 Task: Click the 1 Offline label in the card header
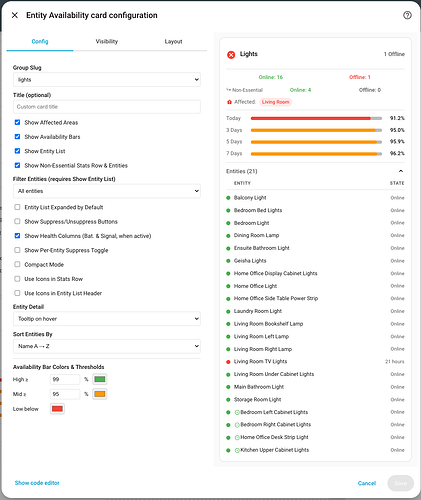[394, 54]
